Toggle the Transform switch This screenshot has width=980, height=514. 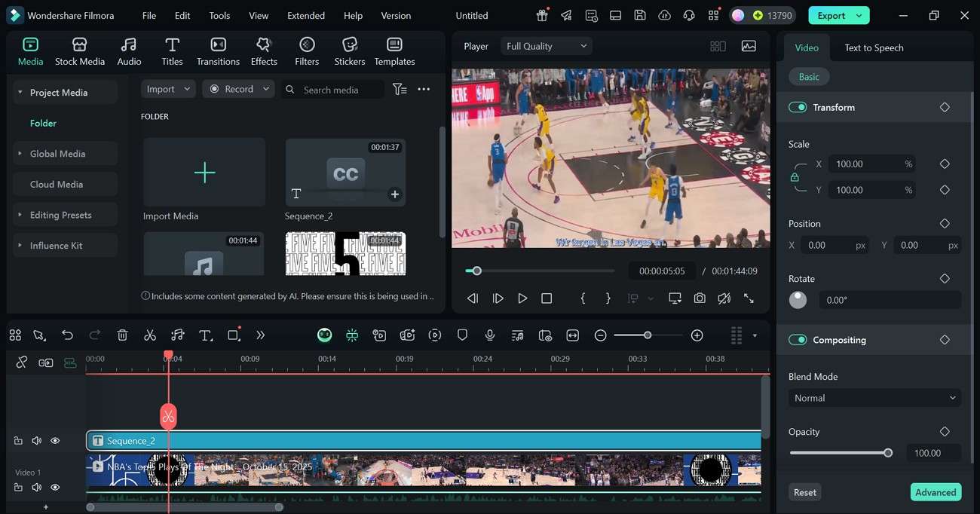coord(798,107)
